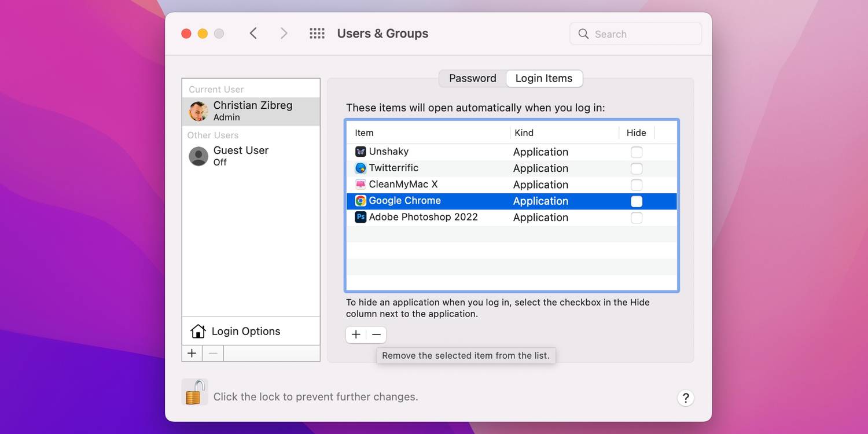Select Christian Zibreg's avatar picture
This screenshot has width=868, height=434.
coord(198,111)
